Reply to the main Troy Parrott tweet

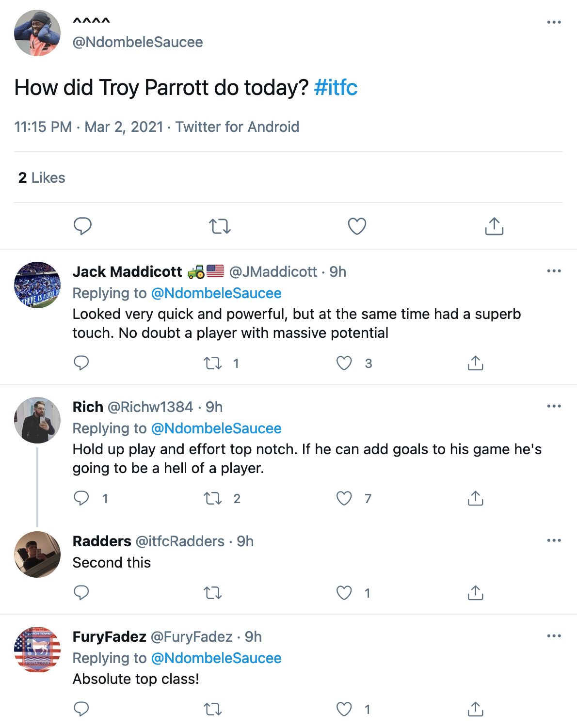point(82,226)
